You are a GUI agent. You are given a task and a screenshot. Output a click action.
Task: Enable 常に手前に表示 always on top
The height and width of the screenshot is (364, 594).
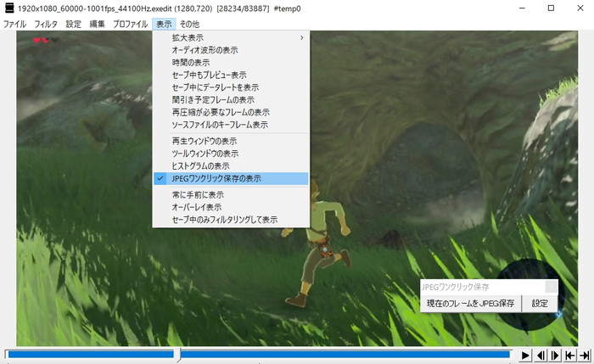click(231, 194)
